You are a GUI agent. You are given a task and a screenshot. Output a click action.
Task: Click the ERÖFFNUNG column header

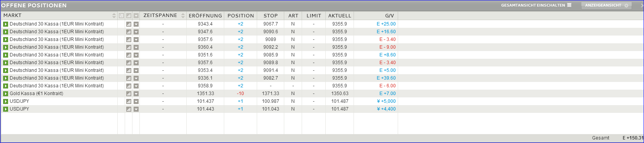pos(205,16)
